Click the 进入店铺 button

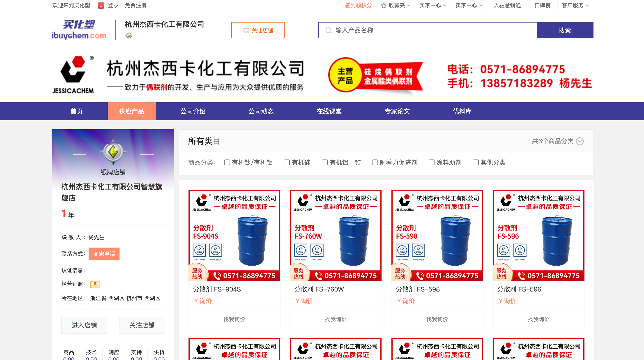point(84,325)
